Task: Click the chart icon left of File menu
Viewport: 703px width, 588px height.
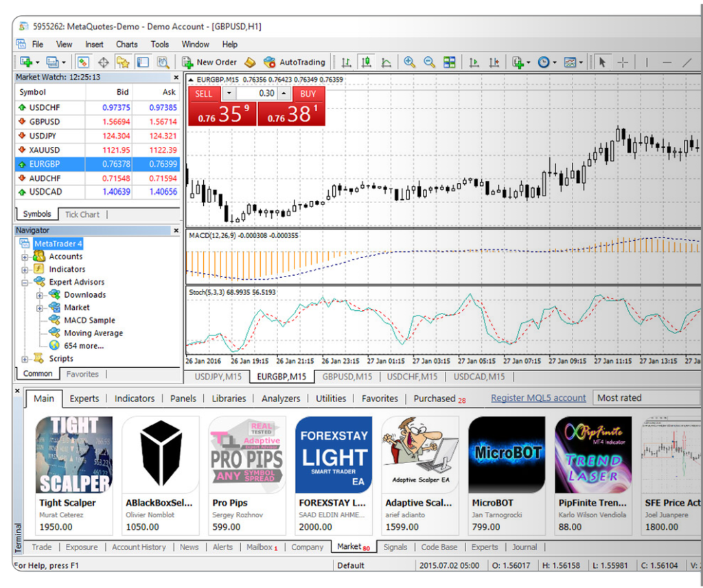Action: pyautogui.click(x=21, y=44)
